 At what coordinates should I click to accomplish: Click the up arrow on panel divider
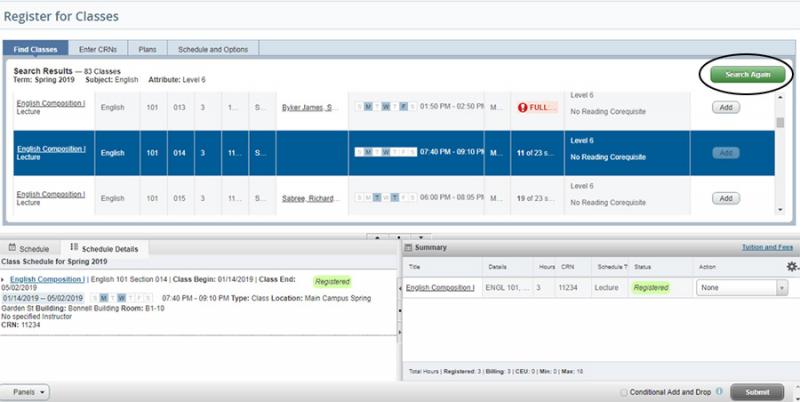376,237
